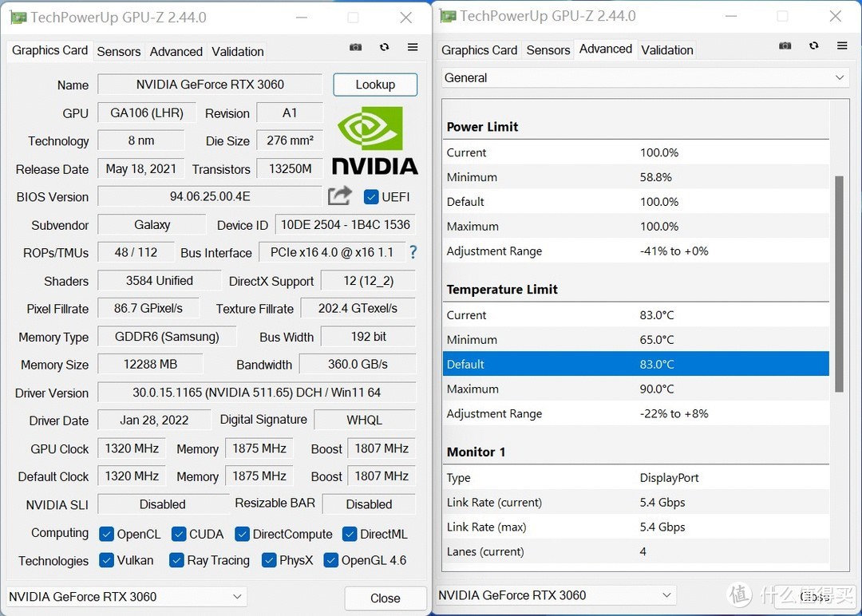Click the BIOS share/export arrow icon

click(340, 195)
